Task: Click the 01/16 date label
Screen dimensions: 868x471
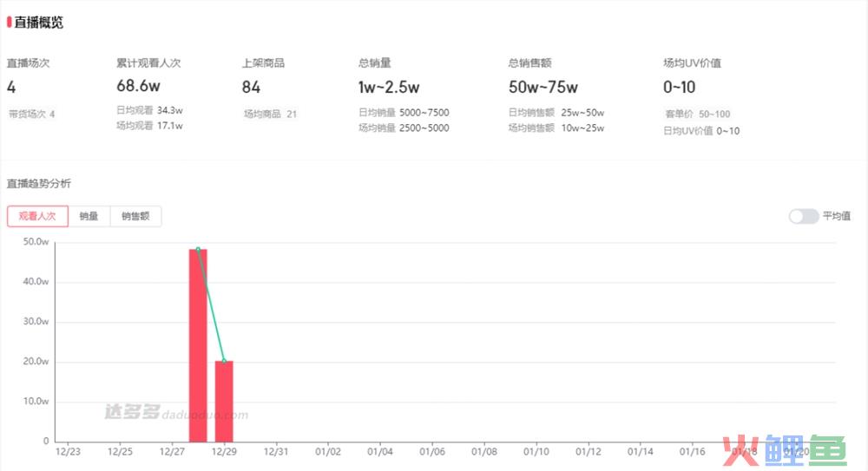Action: tap(693, 452)
